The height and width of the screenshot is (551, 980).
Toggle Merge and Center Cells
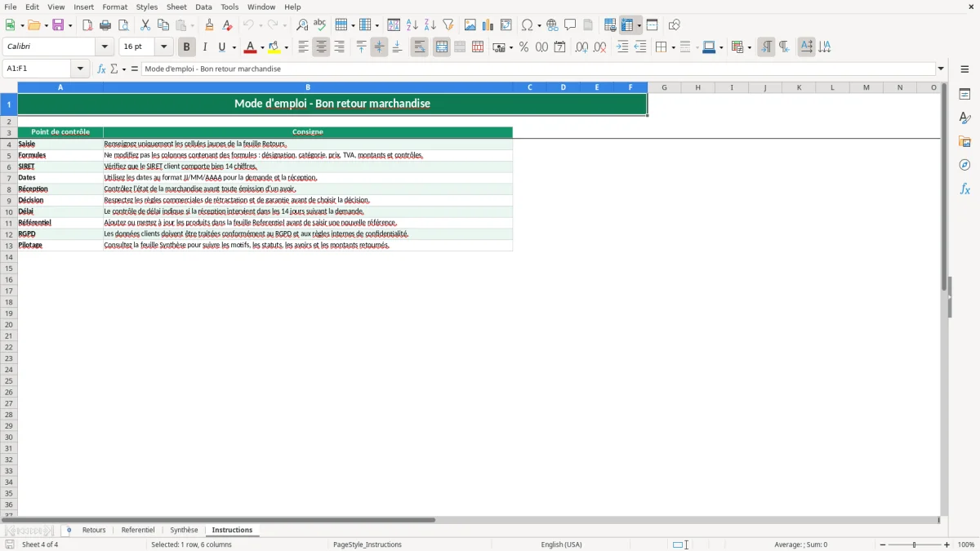pyautogui.click(x=442, y=47)
